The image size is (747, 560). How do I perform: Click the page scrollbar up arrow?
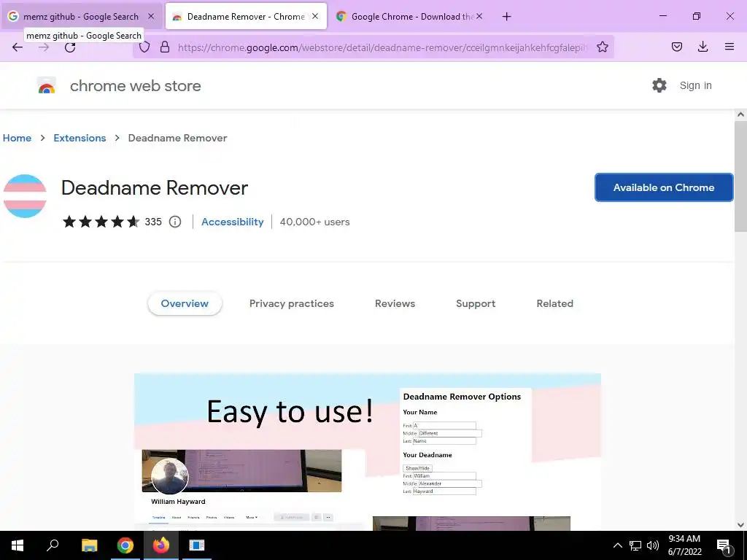[740, 114]
